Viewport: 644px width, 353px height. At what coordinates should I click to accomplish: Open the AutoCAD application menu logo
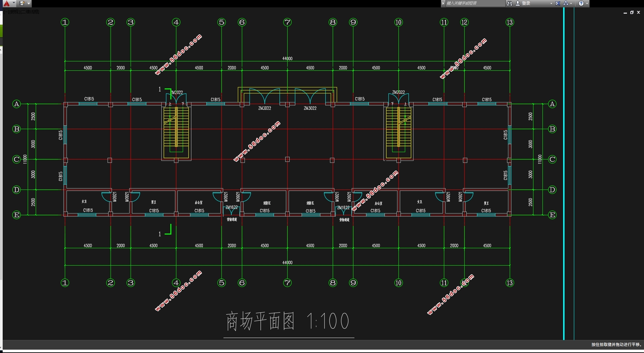pyautogui.click(x=7, y=3)
